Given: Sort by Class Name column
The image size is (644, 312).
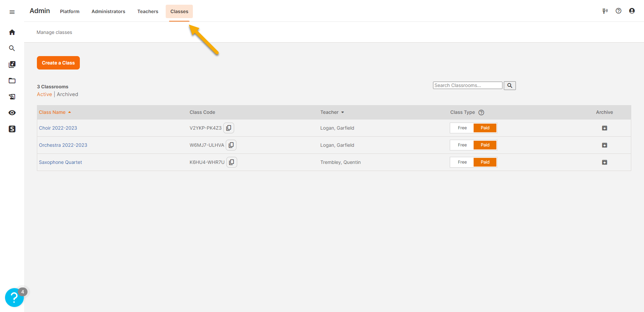Looking at the screenshot, I should pos(55,112).
